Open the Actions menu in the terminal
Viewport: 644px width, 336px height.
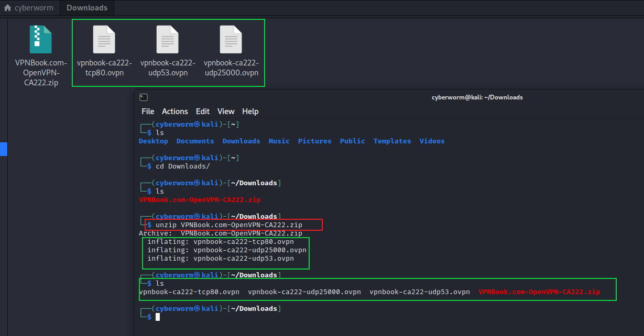174,111
